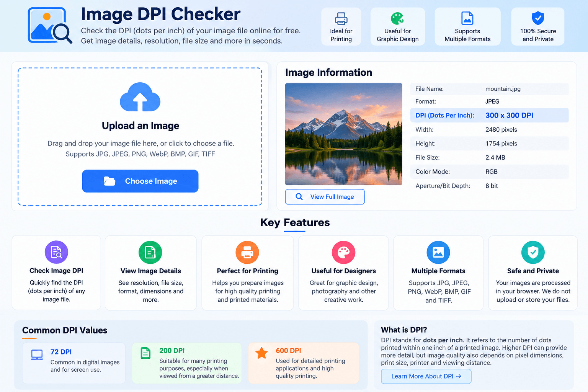Click the image file icon above Supports Multiple Formats

467,18
